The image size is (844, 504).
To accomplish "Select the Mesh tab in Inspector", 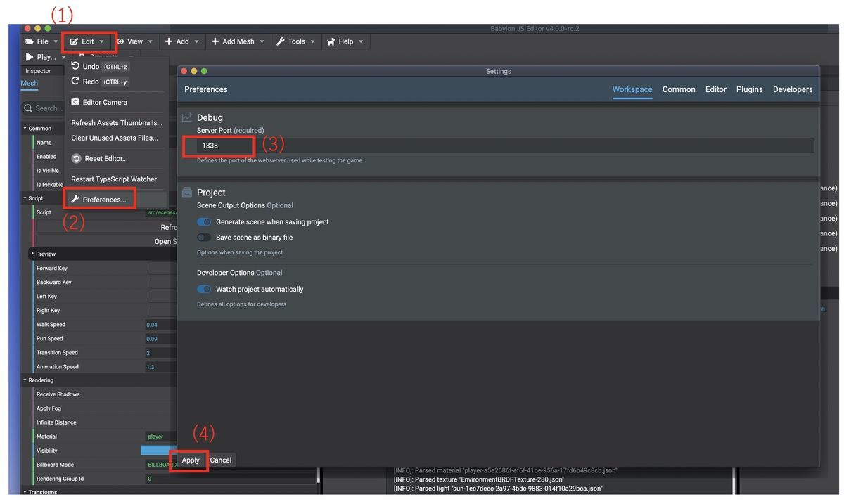I will (x=30, y=83).
